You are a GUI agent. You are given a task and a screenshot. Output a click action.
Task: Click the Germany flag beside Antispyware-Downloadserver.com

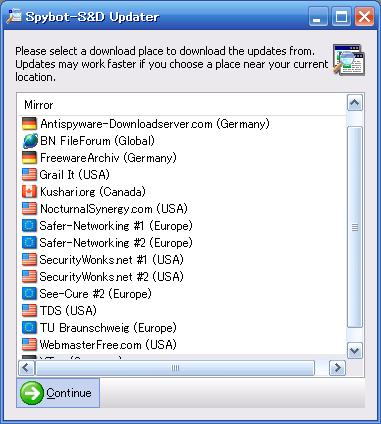point(29,124)
